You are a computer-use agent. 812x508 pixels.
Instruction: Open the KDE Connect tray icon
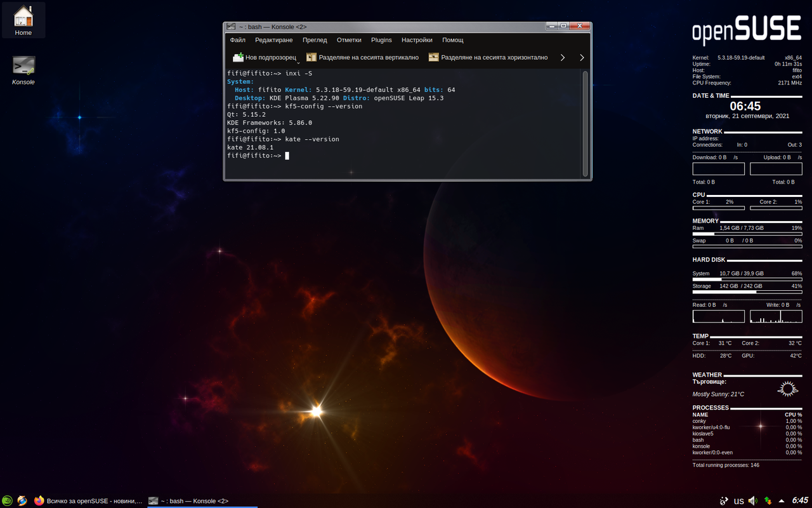pos(724,501)
